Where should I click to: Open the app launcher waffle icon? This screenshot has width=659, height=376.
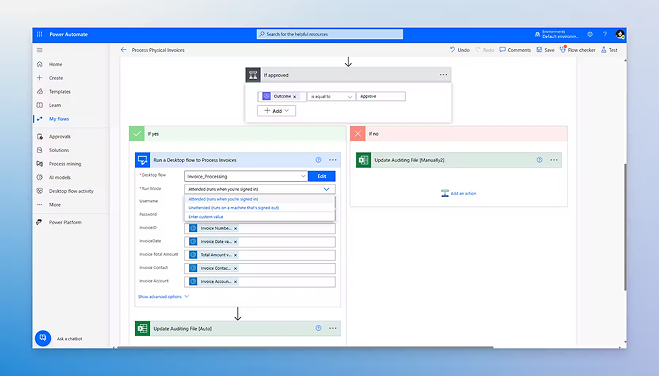coord(40,34)
